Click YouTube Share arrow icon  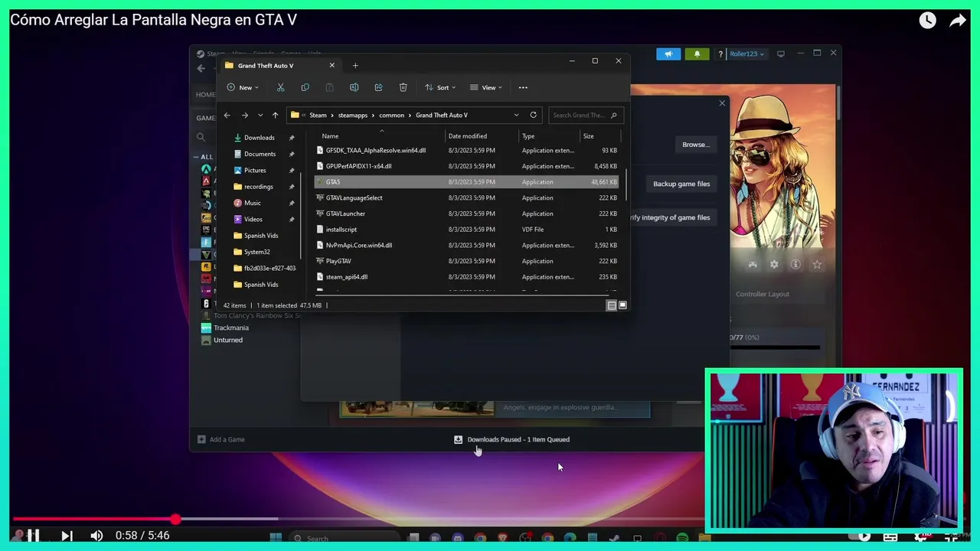[958, 21]
